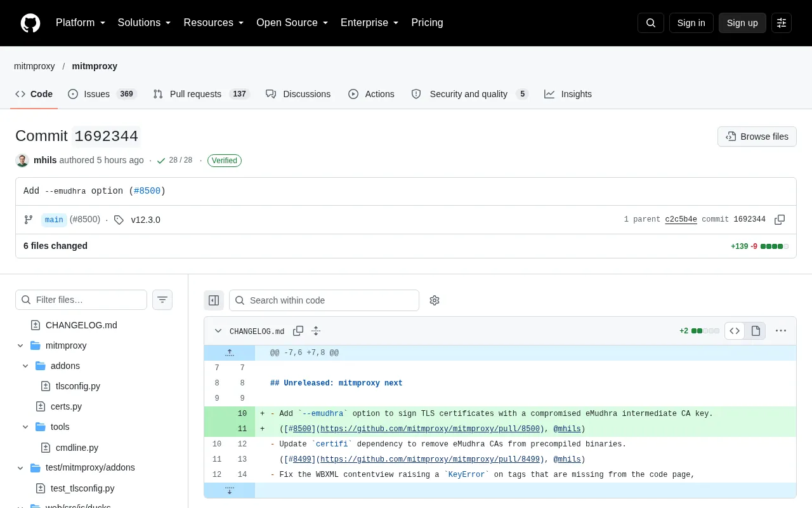Focus the Filter files input
The image size is (812, 508).
[x=81, y=300]
